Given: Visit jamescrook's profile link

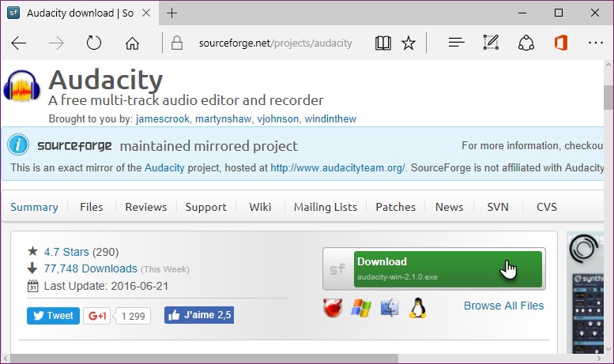Looking at the screenshot, I should click(x=163, y=118).
